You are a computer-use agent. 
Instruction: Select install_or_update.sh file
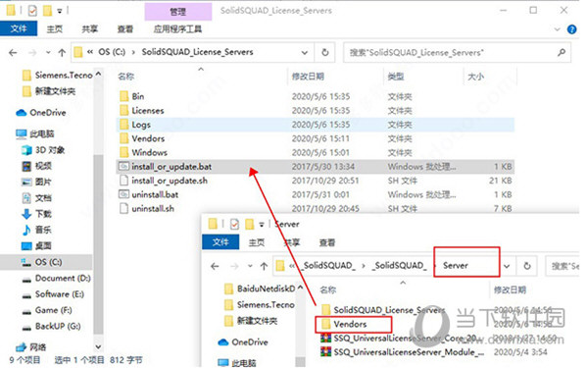pos(315,181)
